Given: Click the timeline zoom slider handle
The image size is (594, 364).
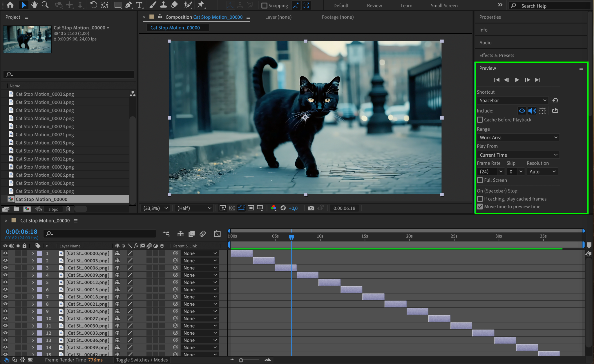Looking at the screenshot, I should click(241, 360).
